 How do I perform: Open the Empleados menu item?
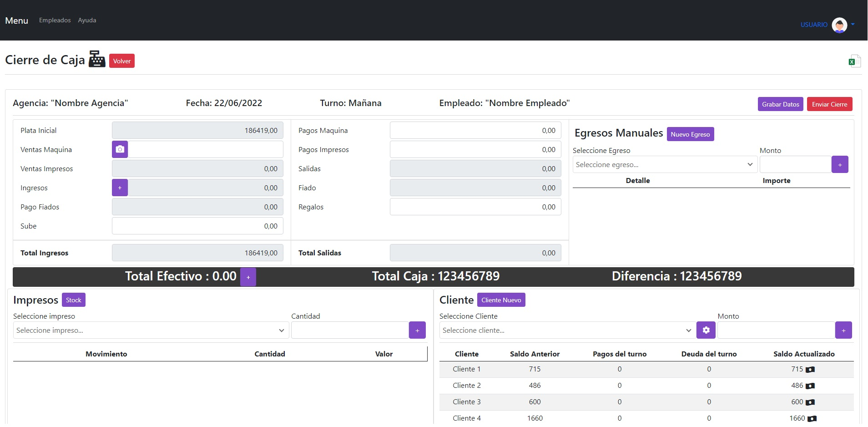(55, 20)
